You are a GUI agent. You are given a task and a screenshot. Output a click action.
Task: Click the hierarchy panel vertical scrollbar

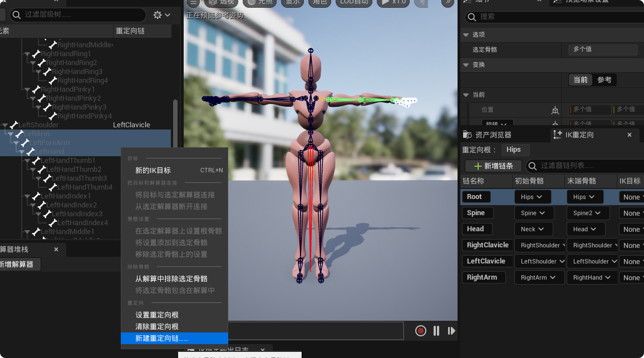click(x=175, y=123)
